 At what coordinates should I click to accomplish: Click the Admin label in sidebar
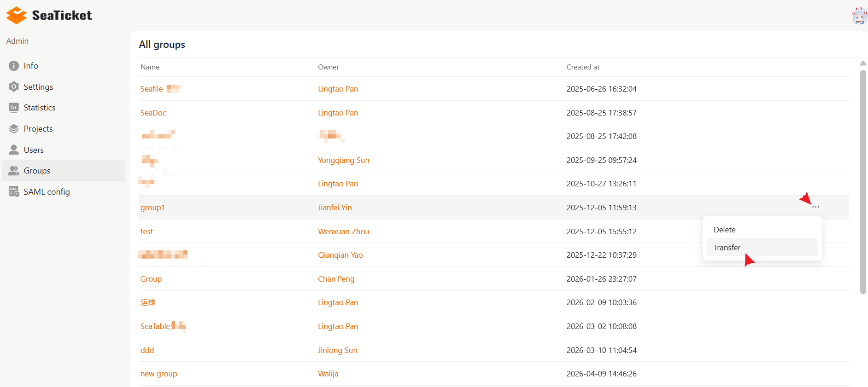coord(18,41)
